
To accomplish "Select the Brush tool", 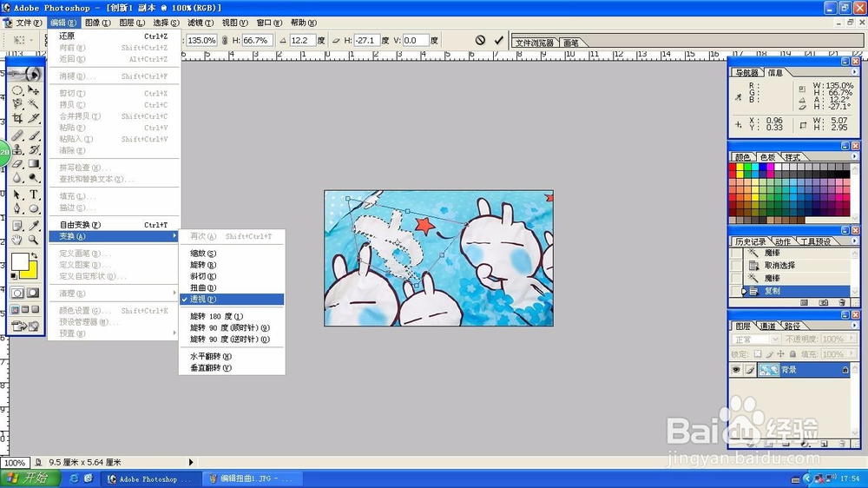I will [34, 135].
